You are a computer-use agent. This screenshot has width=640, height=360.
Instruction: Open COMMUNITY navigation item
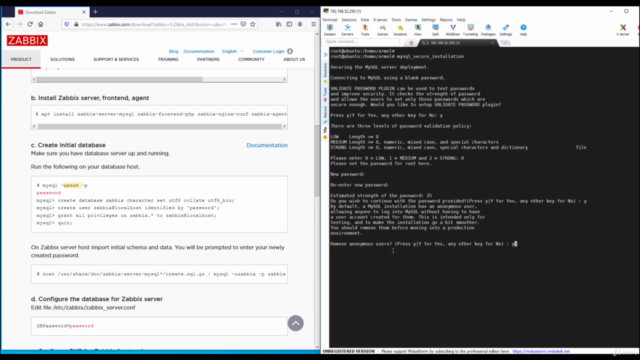[x=251, y=59]
